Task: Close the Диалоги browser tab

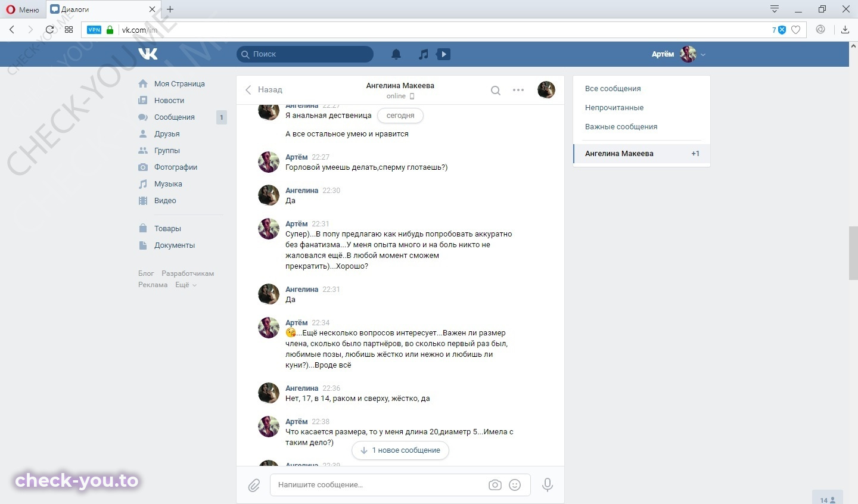Action: [152, 9]
